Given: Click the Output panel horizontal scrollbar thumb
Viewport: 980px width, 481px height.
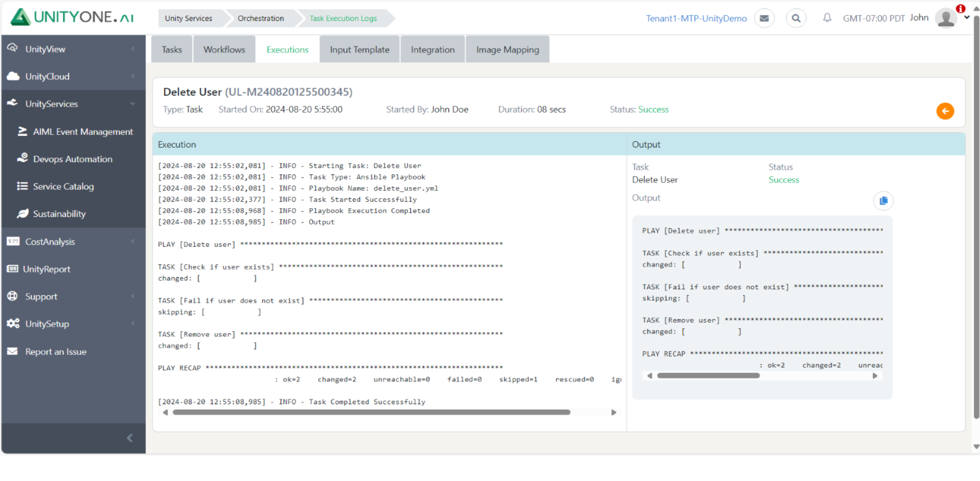Looking at the screenshot, I should click(x=708, y=376).
